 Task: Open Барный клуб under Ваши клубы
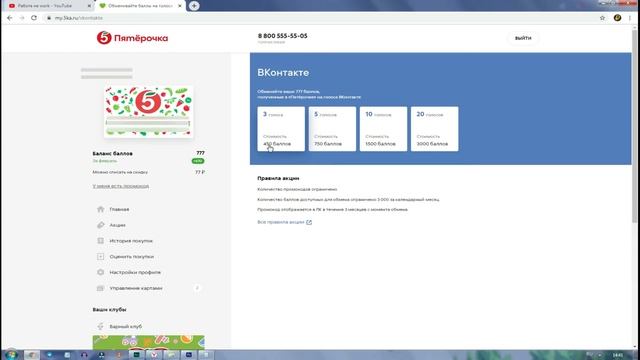pyautogui.click(x=126, y=327)
